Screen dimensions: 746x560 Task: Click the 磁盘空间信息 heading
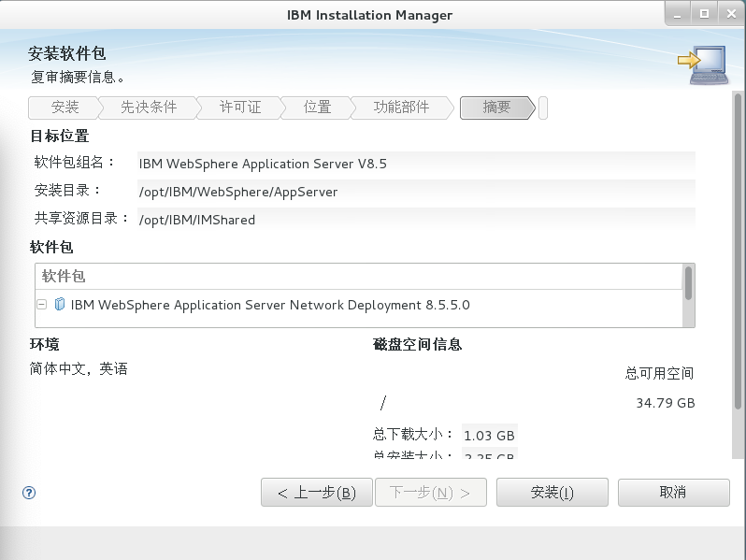(417, 344)
